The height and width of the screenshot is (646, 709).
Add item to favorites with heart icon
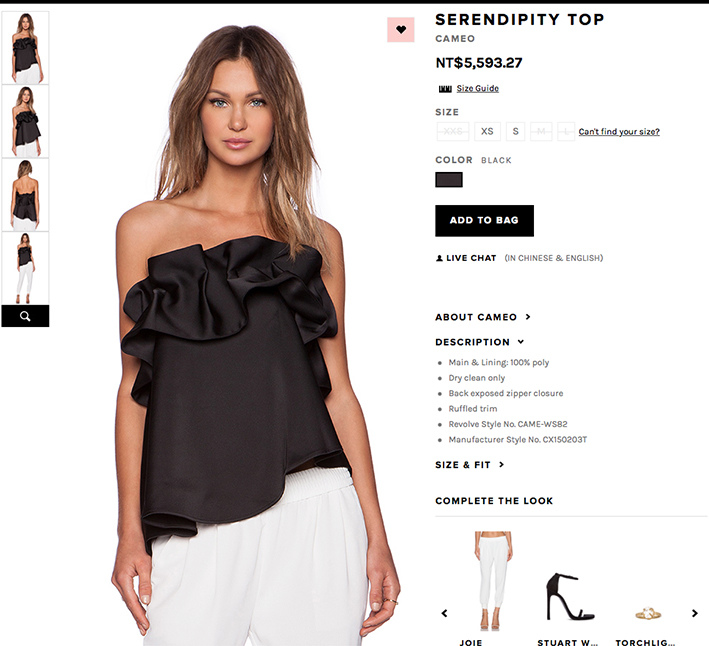coord(401,30)
